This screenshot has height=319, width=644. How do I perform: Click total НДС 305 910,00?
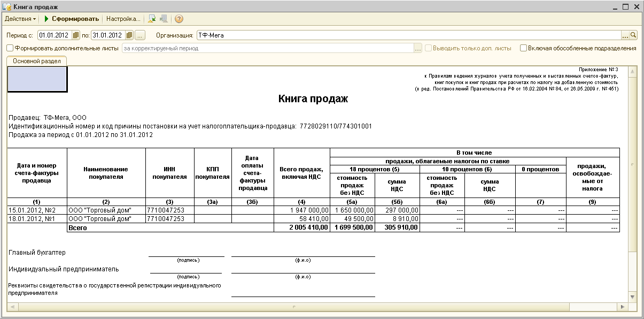(x=397, y=227)
